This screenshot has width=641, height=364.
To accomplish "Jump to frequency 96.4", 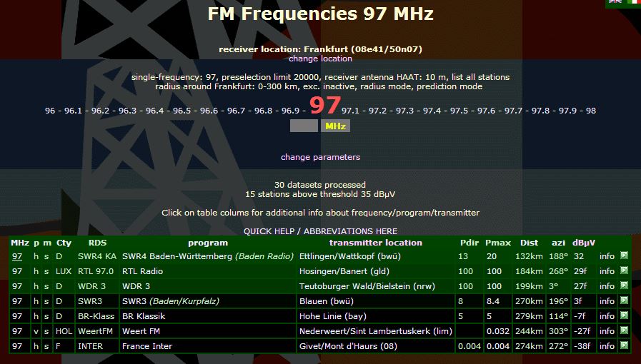I will click(154, 111).
